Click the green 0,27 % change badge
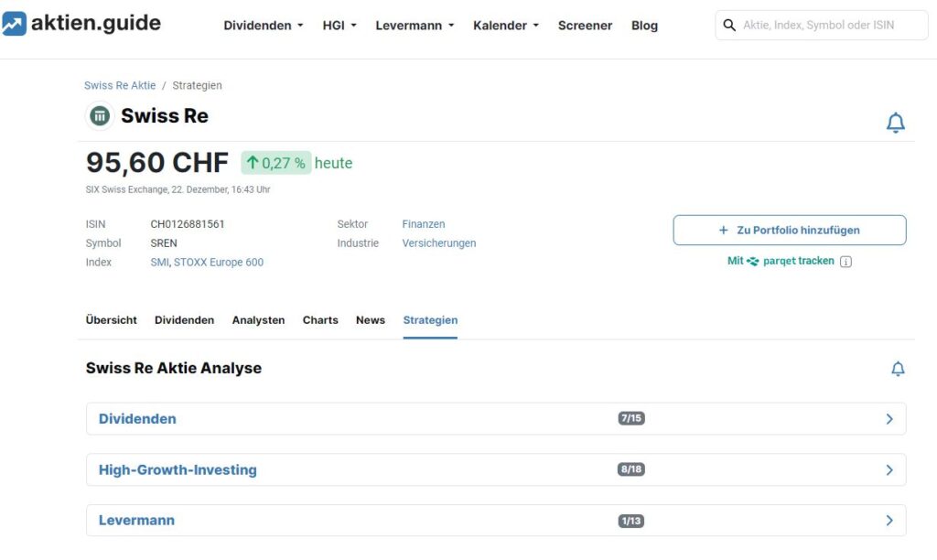Screen dimensions: 937x560 click(x=276, y=163)
